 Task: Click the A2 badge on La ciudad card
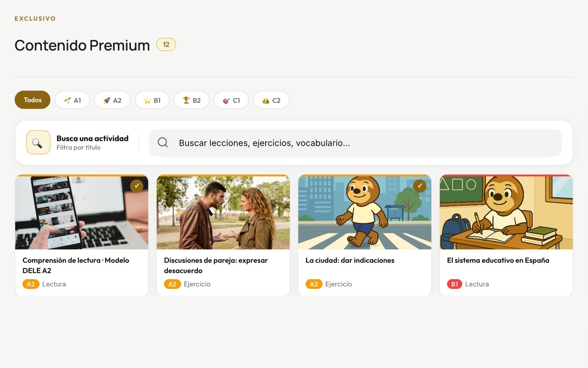tap(314, 284)
